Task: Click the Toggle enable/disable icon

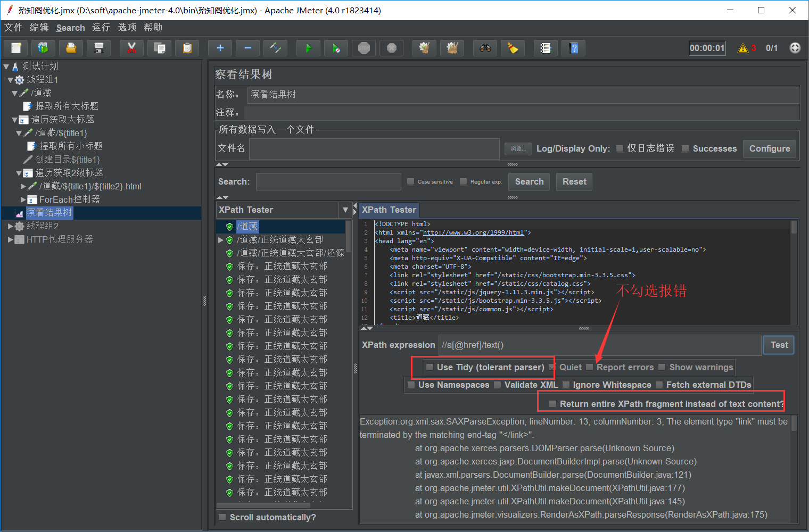Action: pyautogui.click(x=276, y=48)
